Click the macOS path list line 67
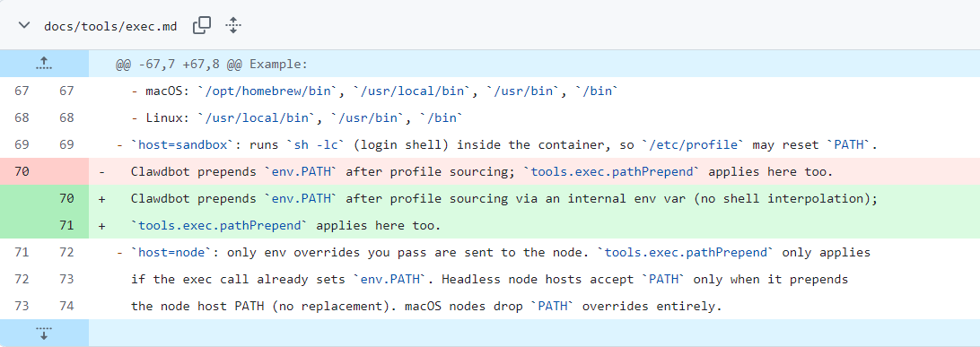The height and width of the screenshot is (347, 980). [x=374, y=91]
